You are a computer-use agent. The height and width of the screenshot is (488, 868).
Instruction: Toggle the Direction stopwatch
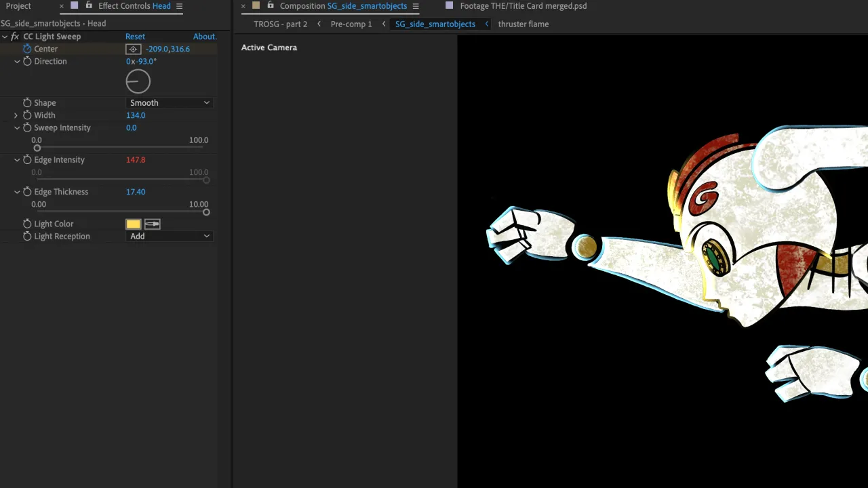pyautogui.click(x=27, y=61)
